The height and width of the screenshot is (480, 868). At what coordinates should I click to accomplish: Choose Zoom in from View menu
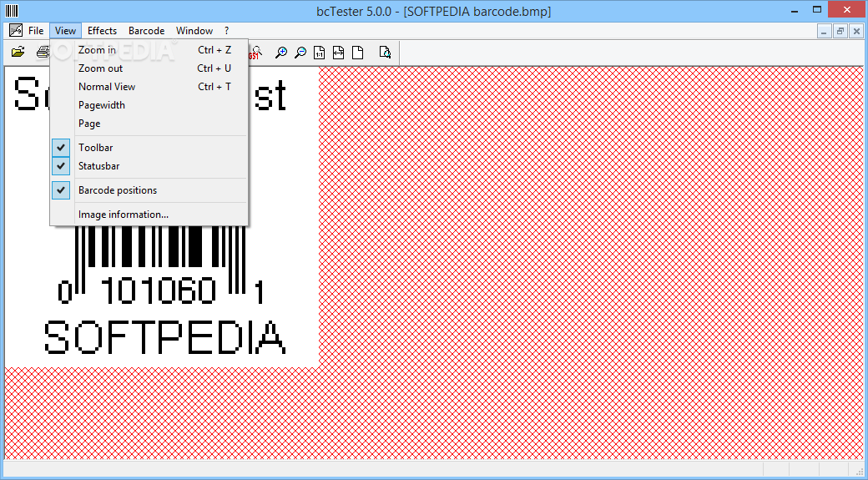click(x=149, y=50)
